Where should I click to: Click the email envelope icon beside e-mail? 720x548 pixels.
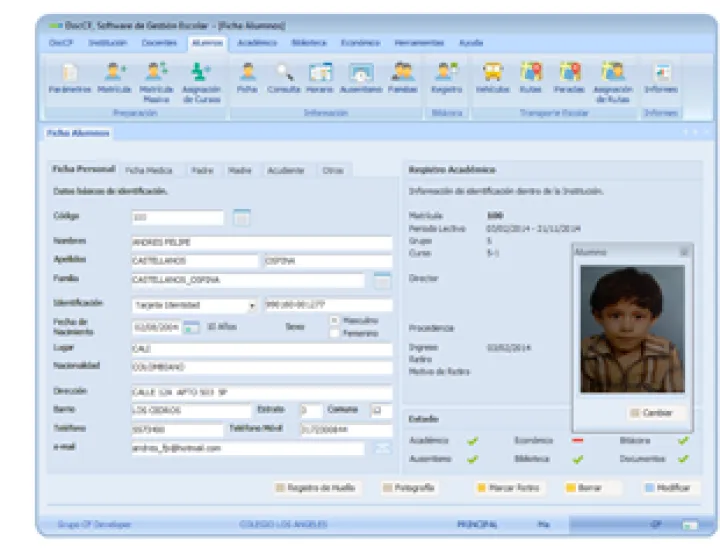pos(382,449)
